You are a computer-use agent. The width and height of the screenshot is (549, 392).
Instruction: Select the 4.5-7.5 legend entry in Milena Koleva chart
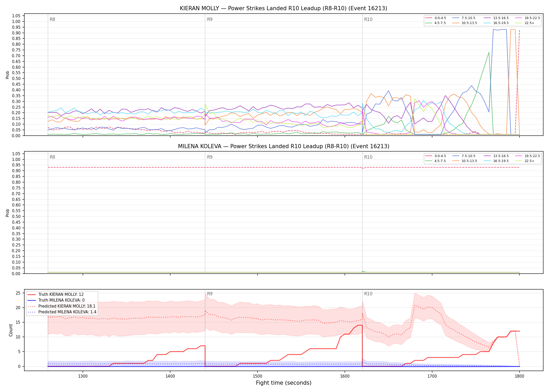point(436,161)
